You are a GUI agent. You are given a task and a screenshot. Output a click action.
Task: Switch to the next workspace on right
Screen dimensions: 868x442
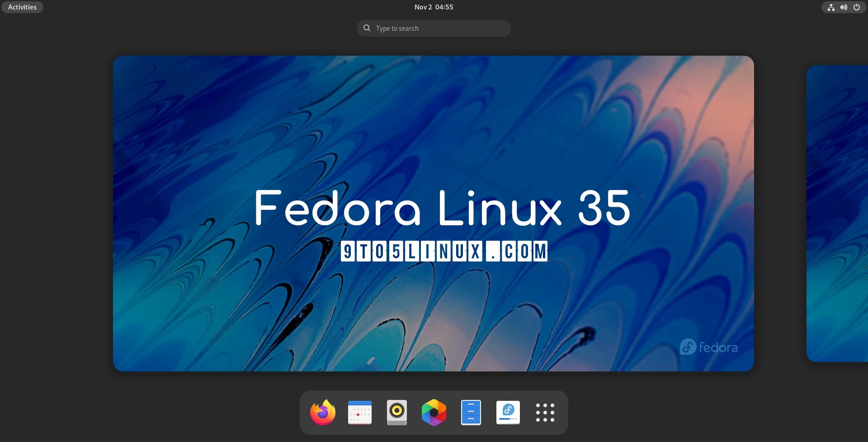[837, 214]
